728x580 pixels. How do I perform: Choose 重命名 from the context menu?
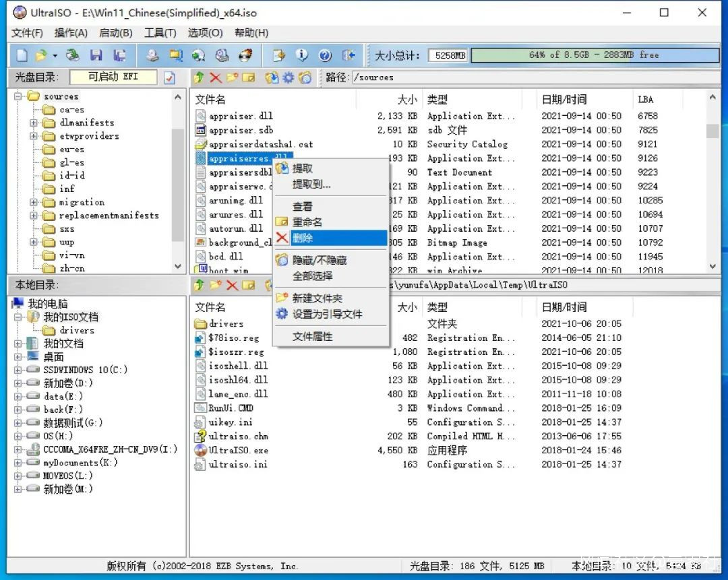coord(331,222)
